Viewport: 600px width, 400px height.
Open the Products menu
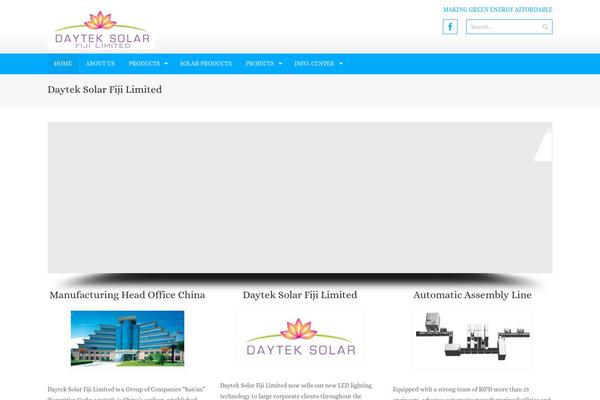144,64
